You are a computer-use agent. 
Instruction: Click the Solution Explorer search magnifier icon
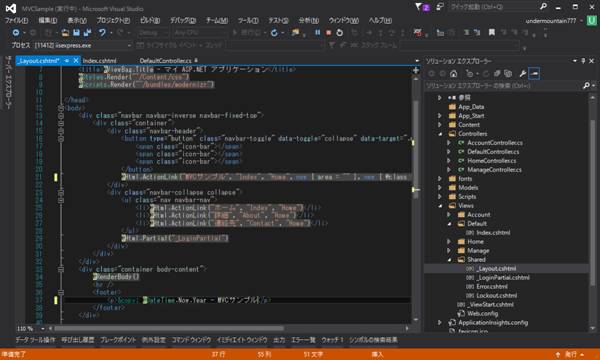tap(586, 86)
